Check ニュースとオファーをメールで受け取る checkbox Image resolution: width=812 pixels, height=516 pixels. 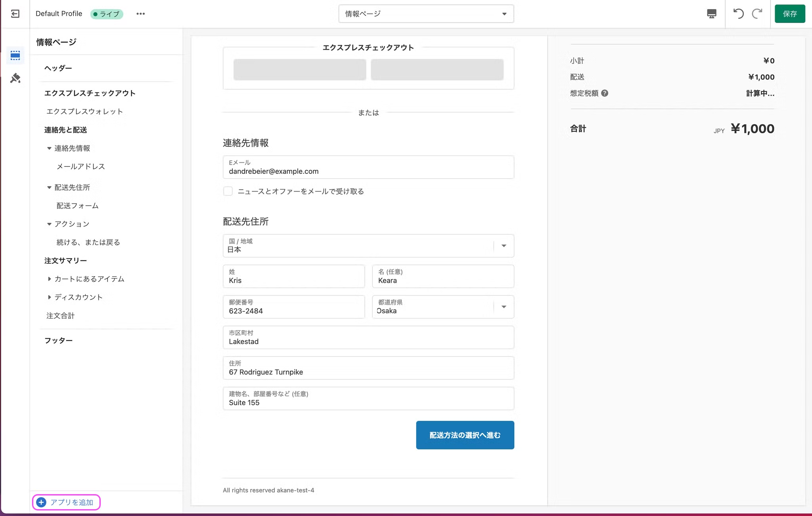228,191
